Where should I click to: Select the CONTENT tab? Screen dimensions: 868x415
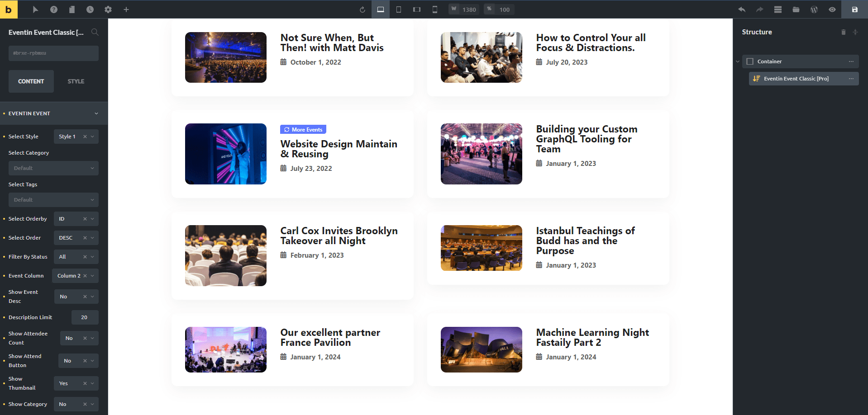point(31,81)
